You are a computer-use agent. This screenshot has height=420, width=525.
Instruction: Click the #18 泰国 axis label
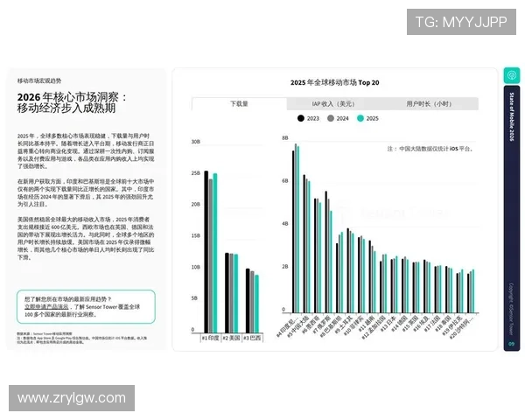click(x=443, y=324)
